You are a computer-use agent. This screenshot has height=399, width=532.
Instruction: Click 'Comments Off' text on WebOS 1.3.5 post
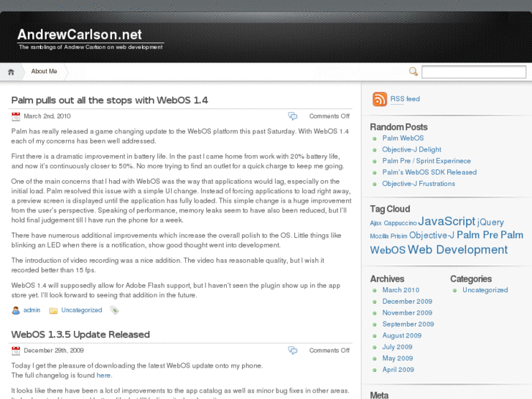point(329,351)
